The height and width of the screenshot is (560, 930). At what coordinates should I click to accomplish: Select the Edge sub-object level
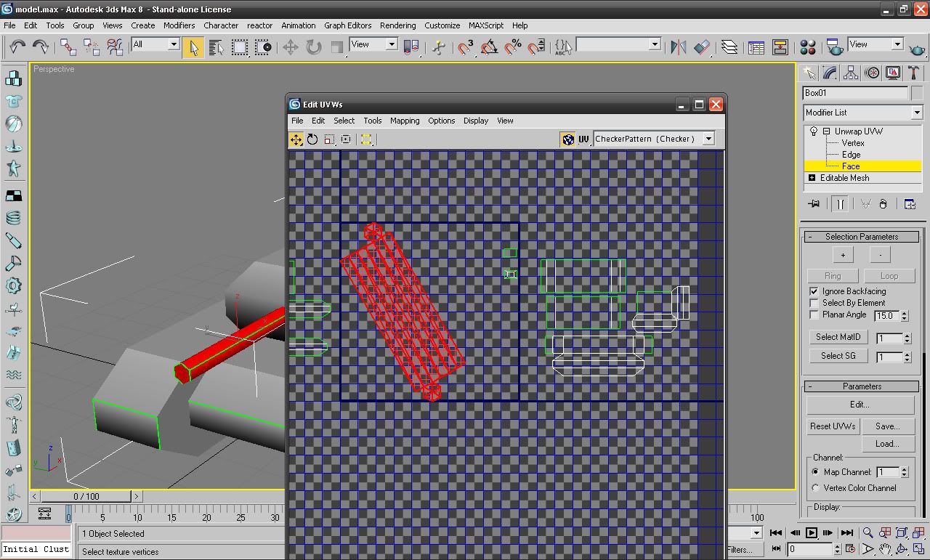pos(851,155)
